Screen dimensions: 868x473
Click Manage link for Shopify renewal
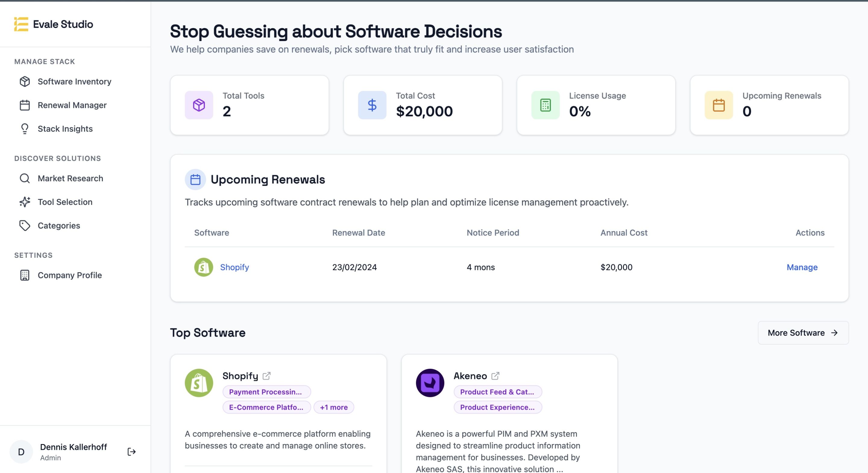802,267
